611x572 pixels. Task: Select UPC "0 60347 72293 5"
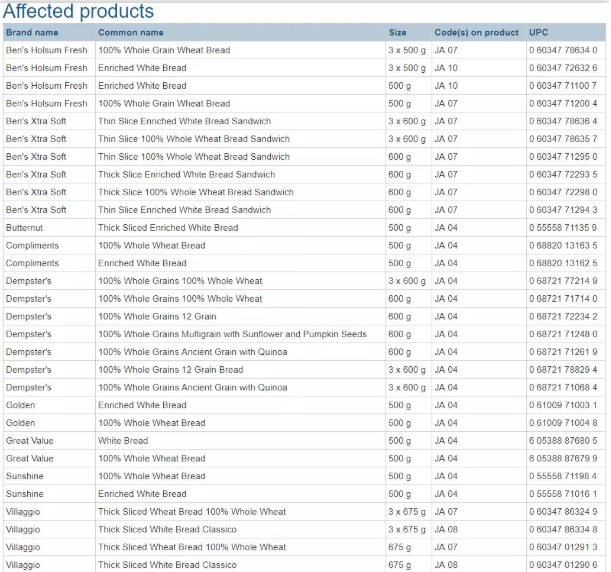point(563,175)
